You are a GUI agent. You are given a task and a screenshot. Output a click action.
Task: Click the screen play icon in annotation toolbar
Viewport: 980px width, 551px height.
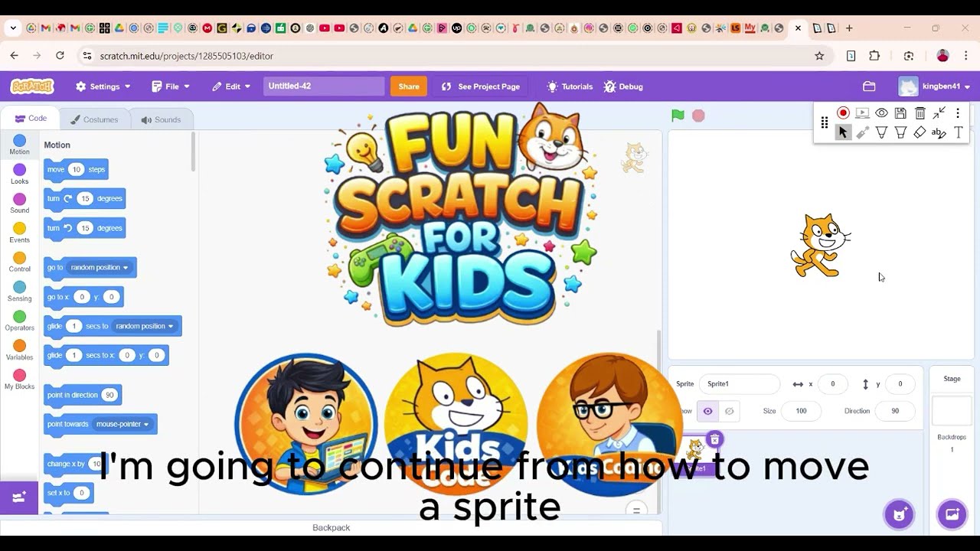coord(862,112)
